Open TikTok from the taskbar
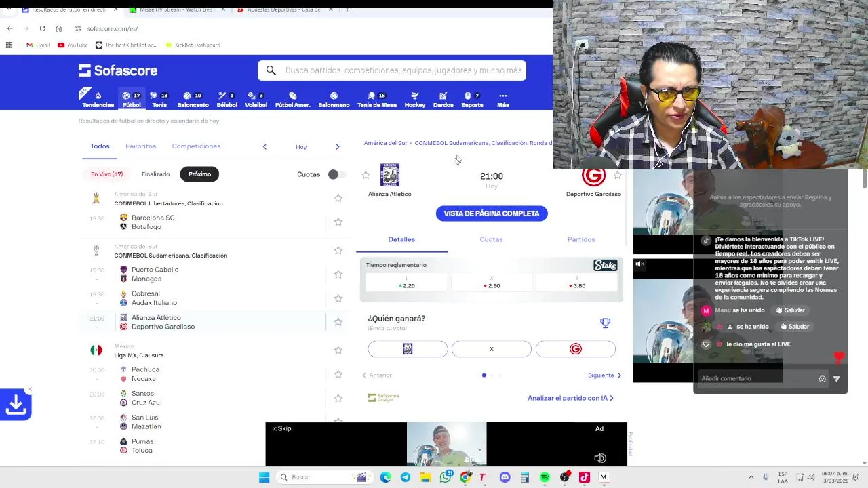This screenshot has height=488, width=868. pyautogui.click(x=584, y=477)
